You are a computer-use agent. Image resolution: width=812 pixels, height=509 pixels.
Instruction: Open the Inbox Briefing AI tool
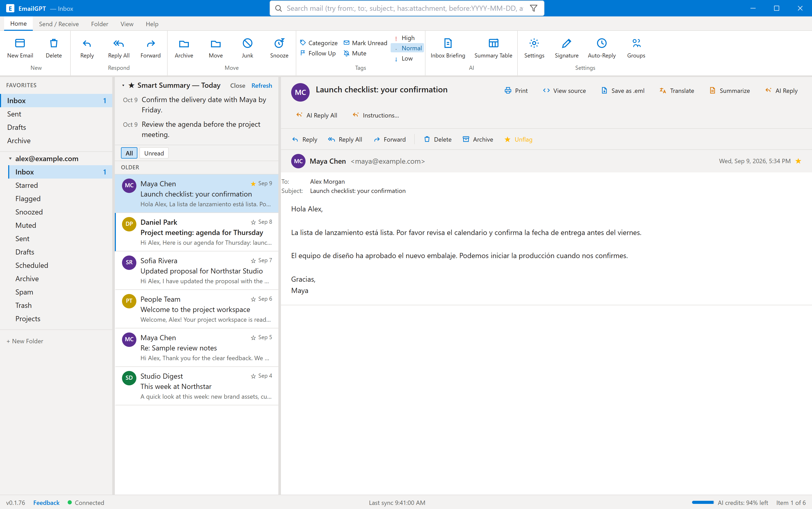[x=448, y=48]
